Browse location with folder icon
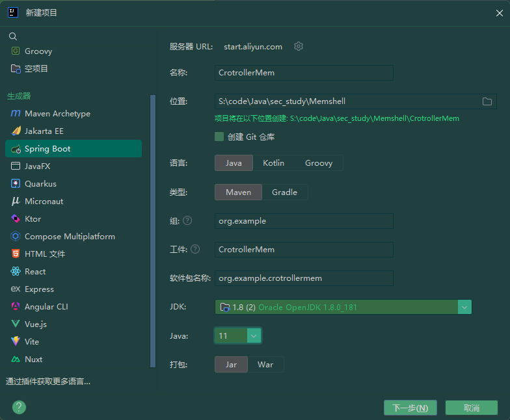 click(487, 101)
